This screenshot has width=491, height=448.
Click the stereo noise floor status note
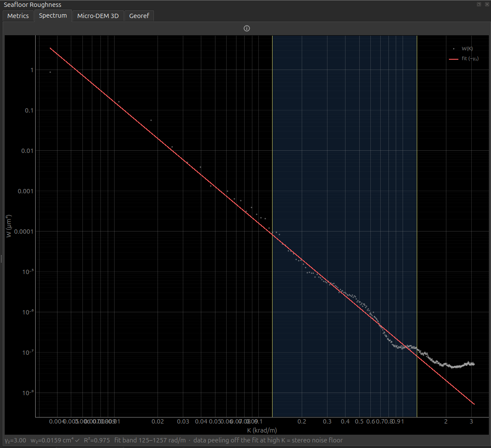(268, 440)
